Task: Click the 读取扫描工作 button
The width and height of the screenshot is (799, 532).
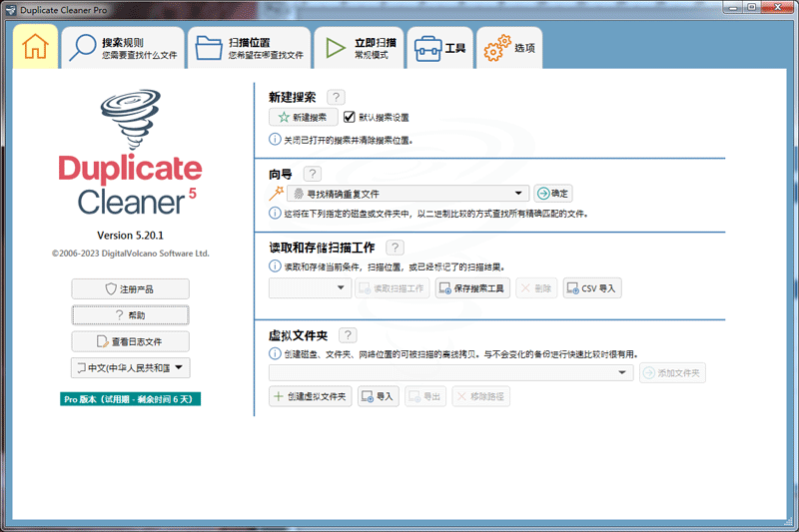Action: tap(393, 288)
